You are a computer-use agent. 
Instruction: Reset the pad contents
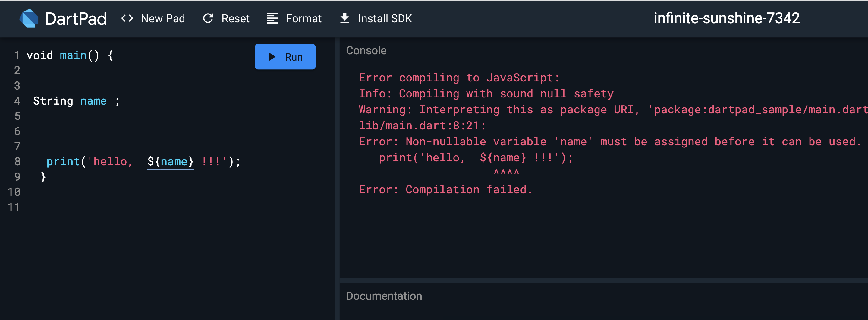[x=226, y=18]
